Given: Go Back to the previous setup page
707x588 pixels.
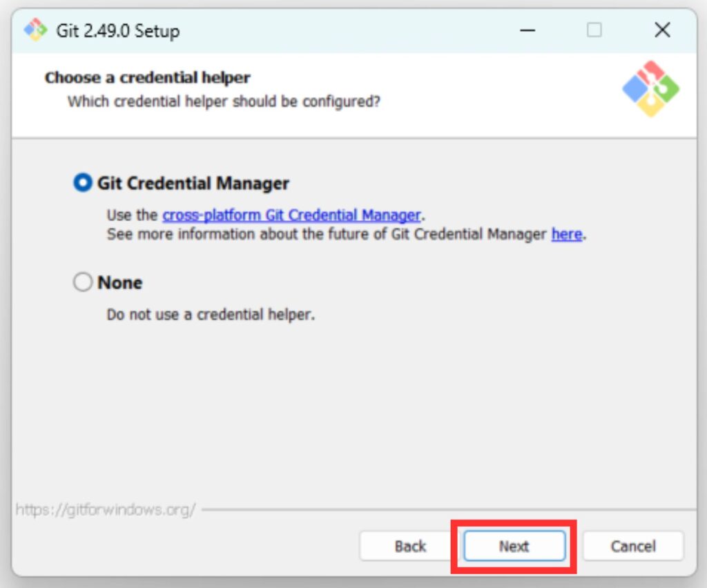Looking at the screenshot, I should pos(410,546).
